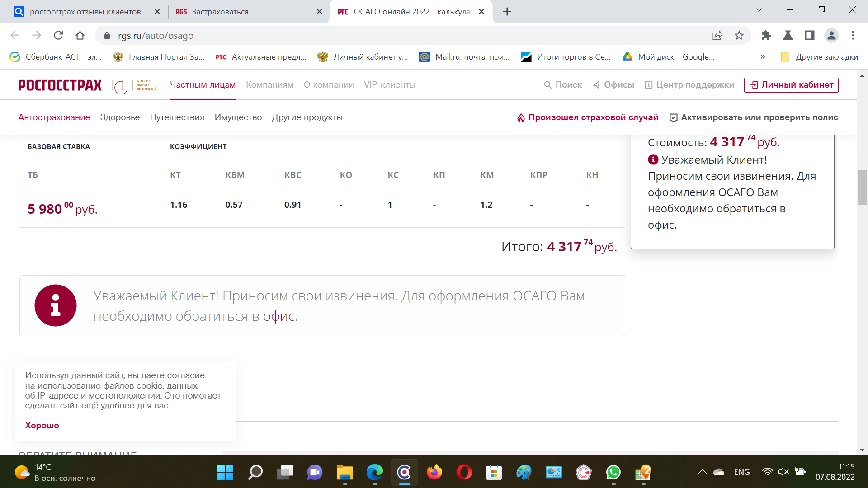This screenshot has height=488, width=868.
Task: Click Активировать или проверить полис link
Action: (754, 117)
